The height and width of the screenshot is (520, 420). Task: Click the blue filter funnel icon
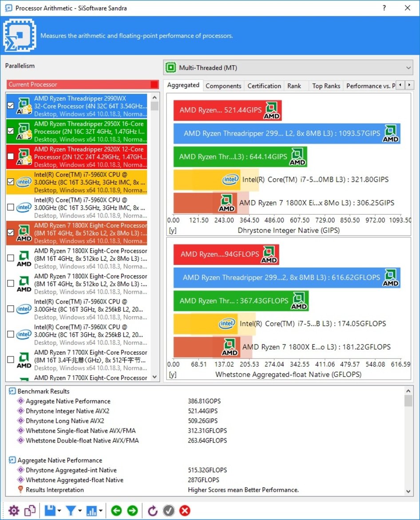tap(71, 510)
